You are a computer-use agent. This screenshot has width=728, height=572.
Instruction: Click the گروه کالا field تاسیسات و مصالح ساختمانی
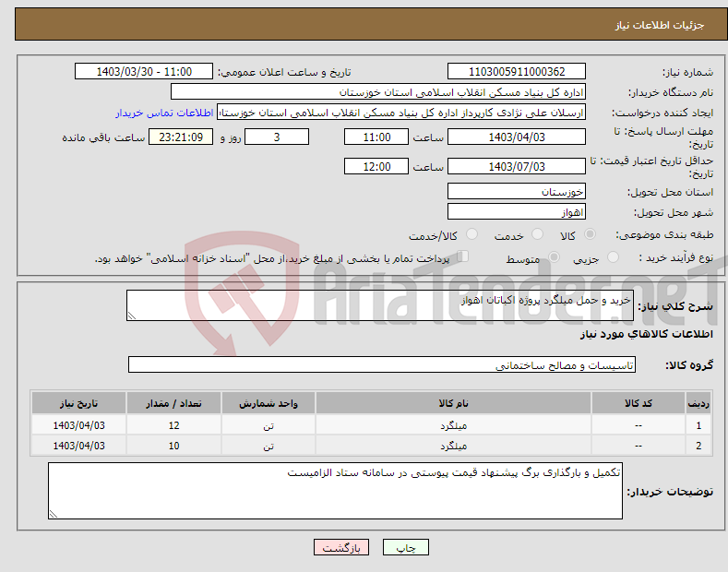pos(382,365)
